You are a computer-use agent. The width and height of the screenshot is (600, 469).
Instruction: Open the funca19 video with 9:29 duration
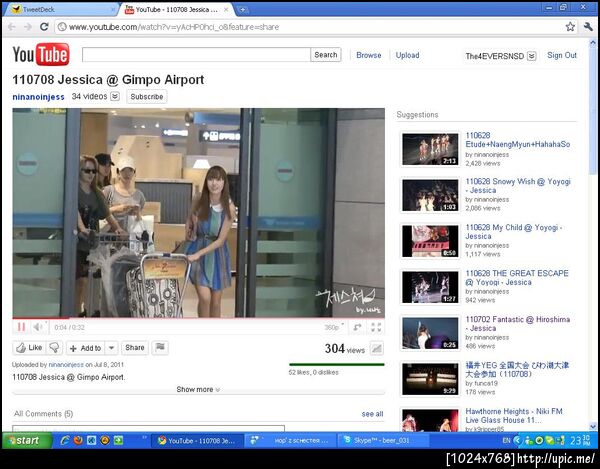coord(430,379)
